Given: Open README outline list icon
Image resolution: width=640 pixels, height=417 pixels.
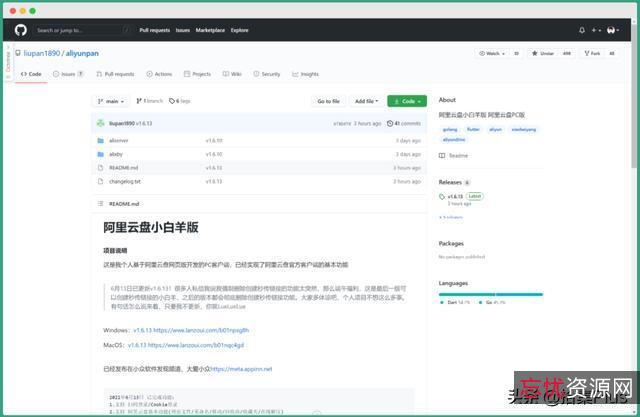Looking at the screenshot, I should pyautogui.click(x=100, y=204).
